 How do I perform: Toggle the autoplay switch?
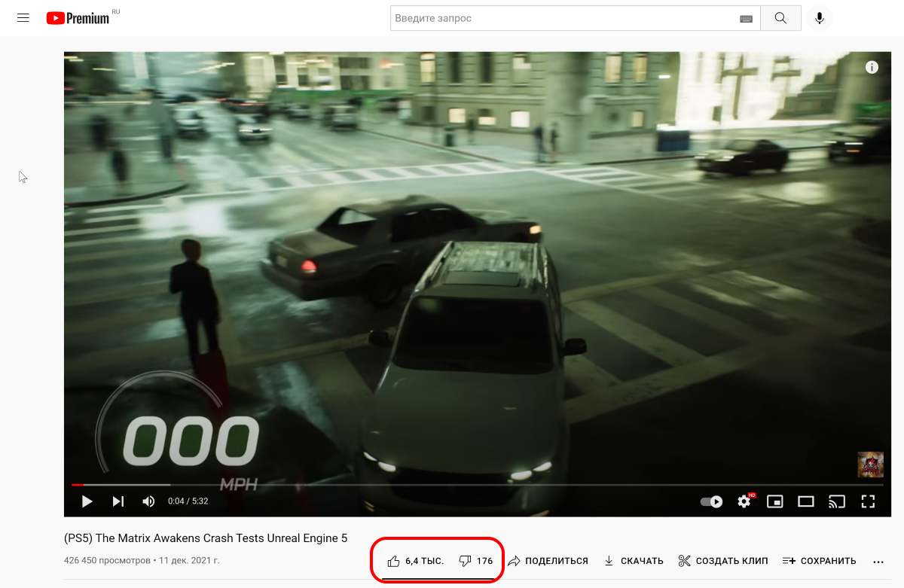pos(711,501)
